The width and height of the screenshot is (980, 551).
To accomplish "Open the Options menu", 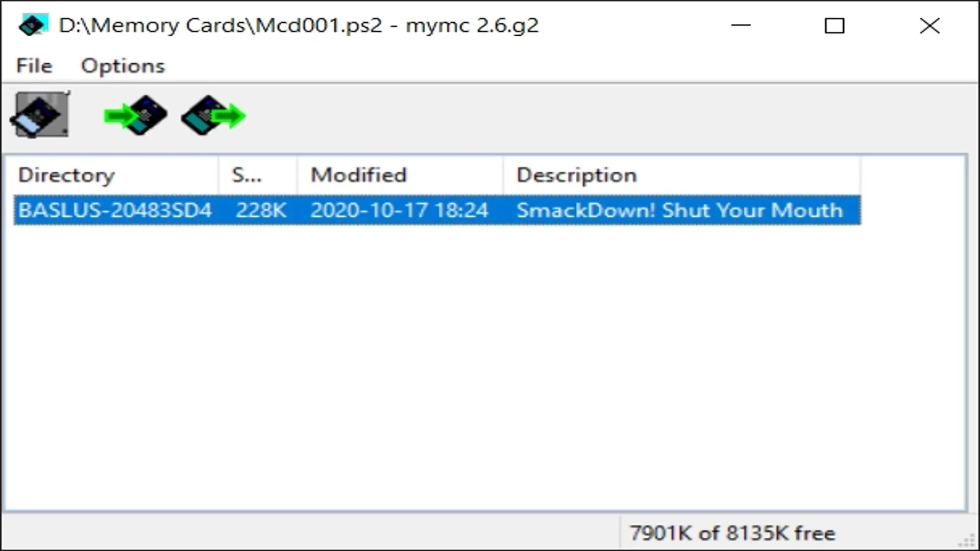I will (x=122, y=65).
